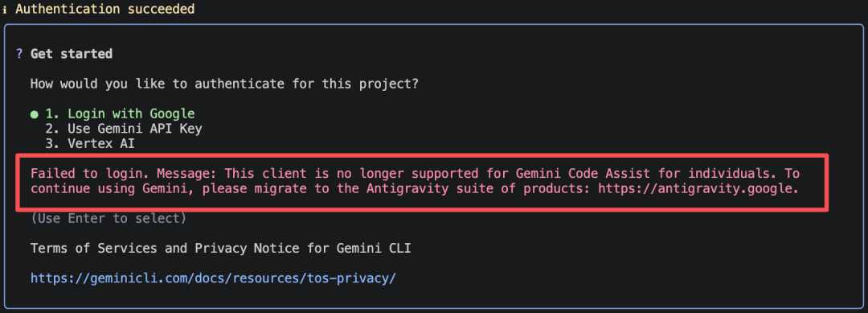
Task: Click the Use Enter to select hint
Action: click(x=108, y=218)
